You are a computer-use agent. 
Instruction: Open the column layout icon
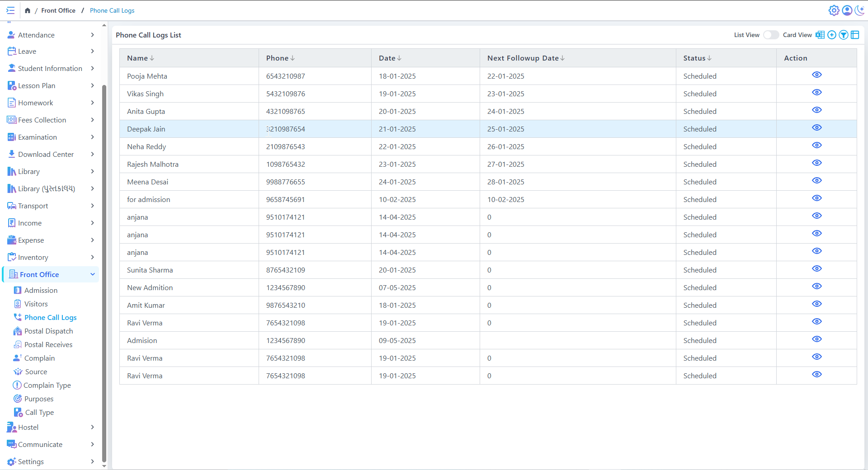pyautogui.click(x=855, y=35)
